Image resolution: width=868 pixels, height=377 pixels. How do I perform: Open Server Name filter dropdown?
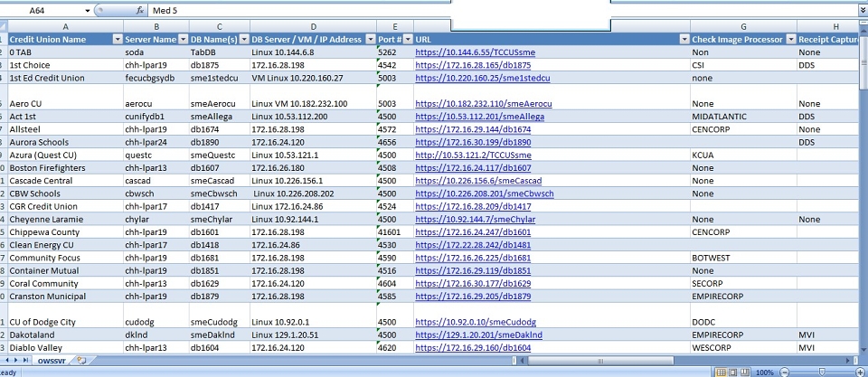(x=184, y=39)
